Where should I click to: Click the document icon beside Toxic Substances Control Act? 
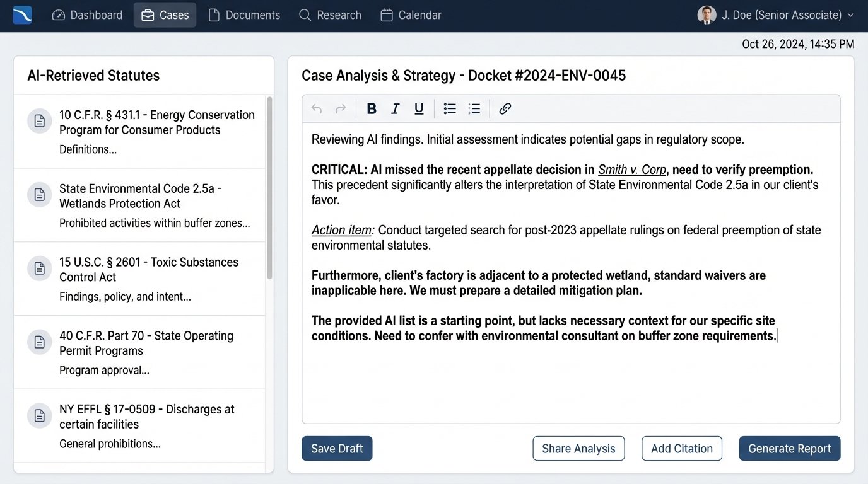[39, 268]
